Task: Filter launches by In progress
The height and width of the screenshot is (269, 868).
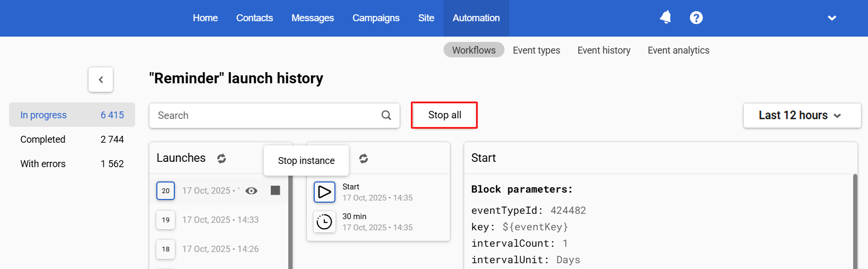Action: [x=72, y=115]
